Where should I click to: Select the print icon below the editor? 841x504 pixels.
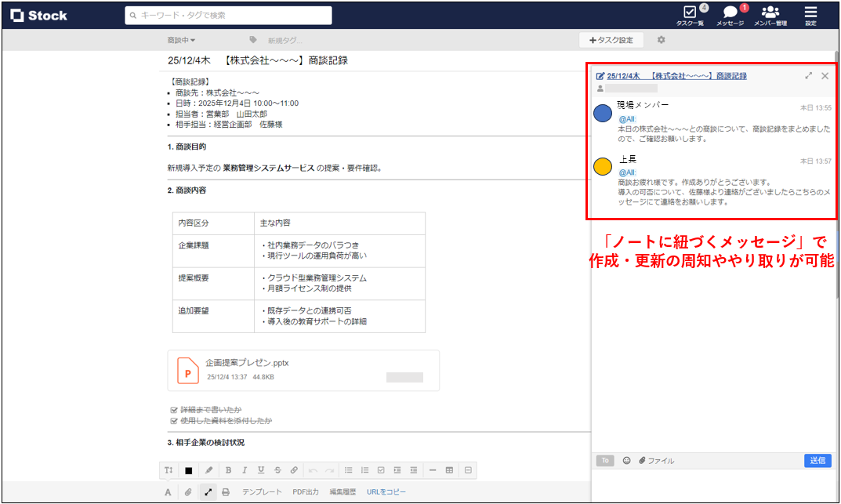pos(224,491)
